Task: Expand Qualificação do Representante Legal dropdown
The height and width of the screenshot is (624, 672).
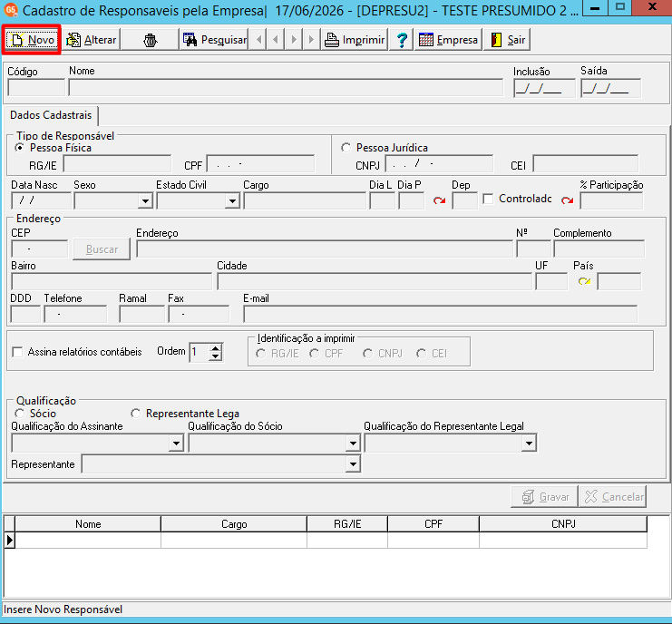Action: pyautogui.click(x=530, y=444)
